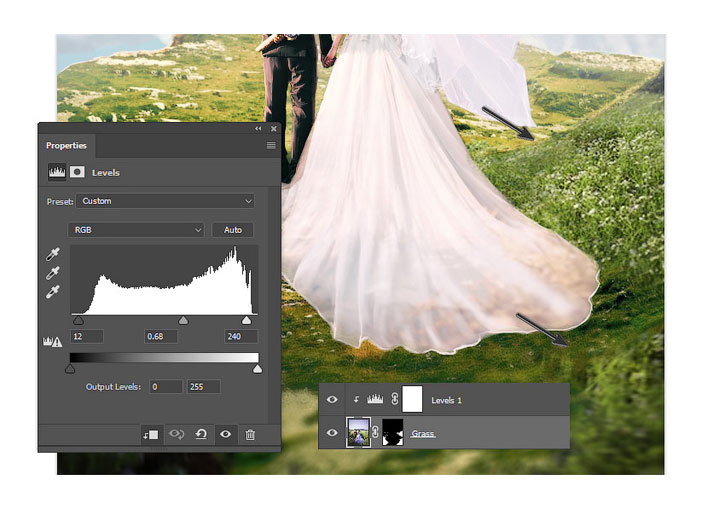The width and height of the screenshot is (725, 509).
Task: Select the Grass layer mask thumbnail
Action: click(393, 433)
